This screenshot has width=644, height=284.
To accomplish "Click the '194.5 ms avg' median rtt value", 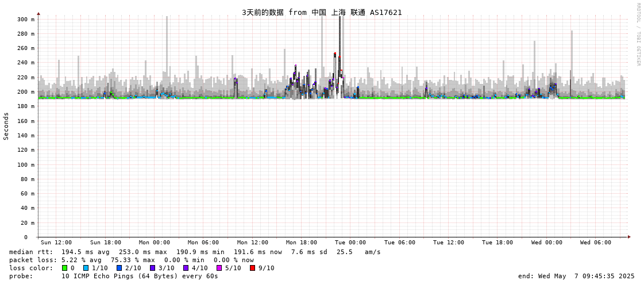I will click(86, 252).
